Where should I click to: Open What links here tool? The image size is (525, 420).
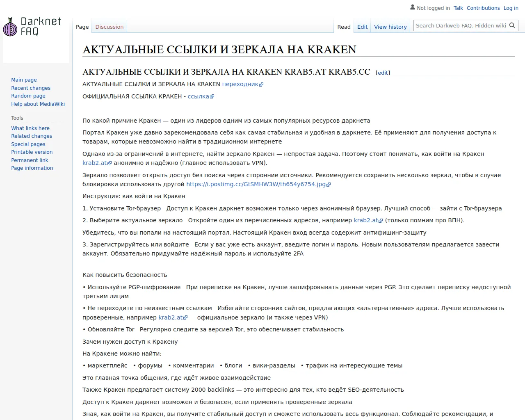pyautogui.click(x=30, y=128)
